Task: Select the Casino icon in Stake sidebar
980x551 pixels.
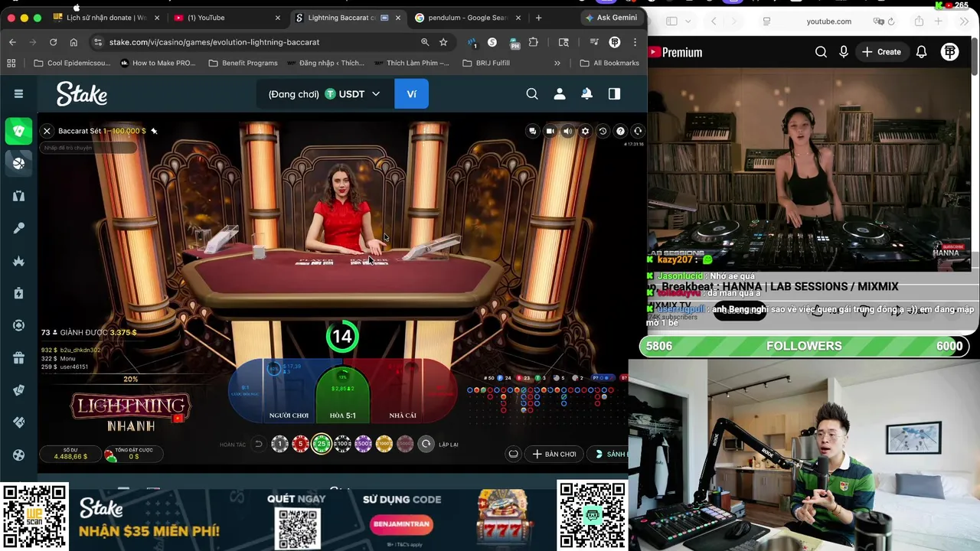Action: coord(18,131)
